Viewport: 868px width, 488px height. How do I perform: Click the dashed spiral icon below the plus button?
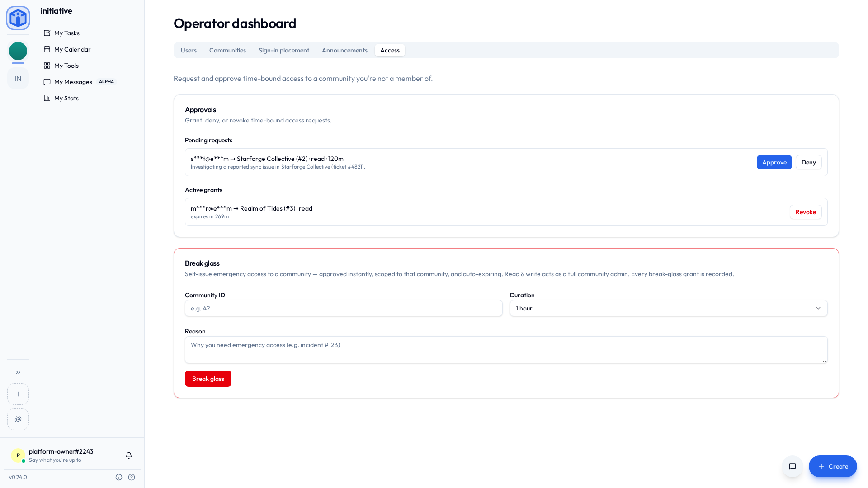pyautogui.click(x=18, y=419)
